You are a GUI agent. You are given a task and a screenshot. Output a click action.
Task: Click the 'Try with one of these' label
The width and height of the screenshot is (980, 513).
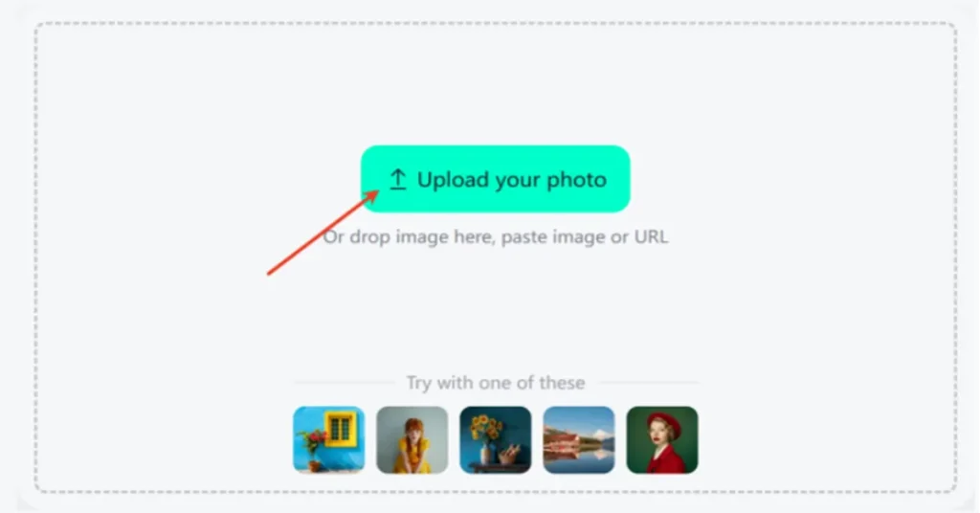click(496, 383)
